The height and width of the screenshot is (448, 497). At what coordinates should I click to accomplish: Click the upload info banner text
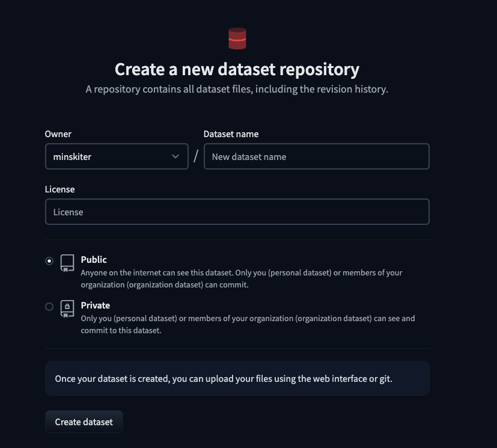pyautogui.click(x=224, y=379)
